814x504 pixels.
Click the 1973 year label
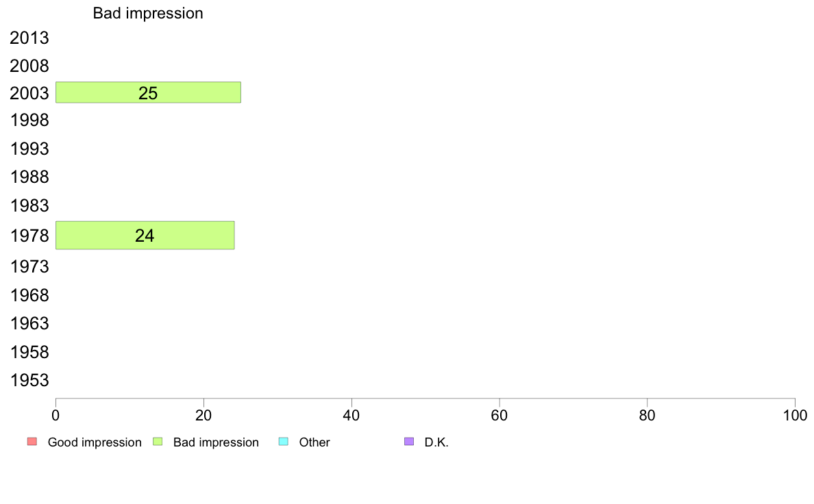tap(29, 267)
